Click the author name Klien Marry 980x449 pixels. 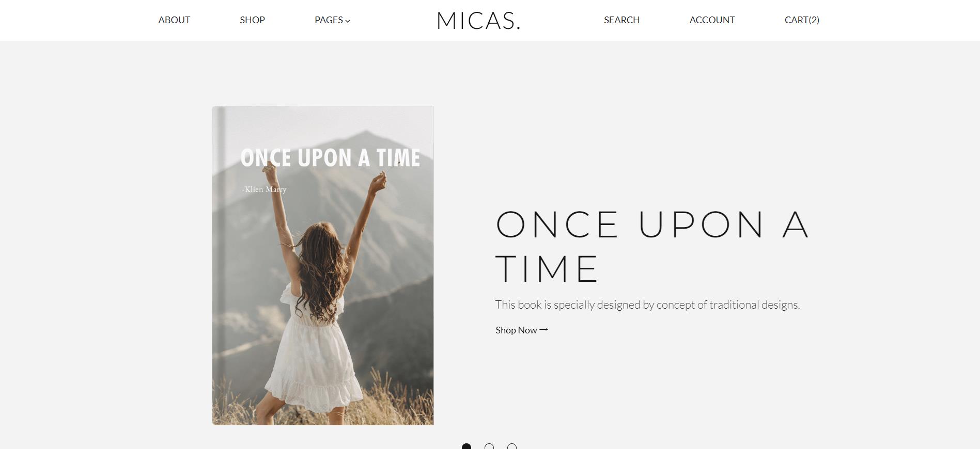coord(264,189)
